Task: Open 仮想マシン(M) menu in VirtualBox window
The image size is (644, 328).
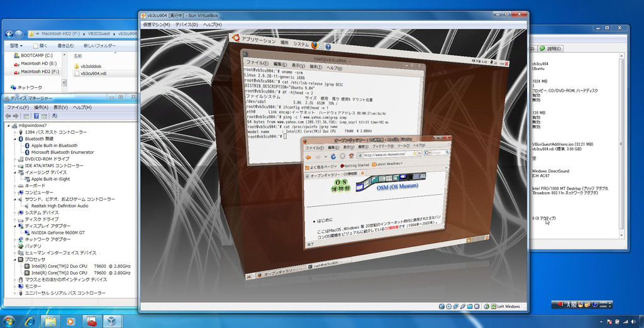Action: (x=157, y=25)
